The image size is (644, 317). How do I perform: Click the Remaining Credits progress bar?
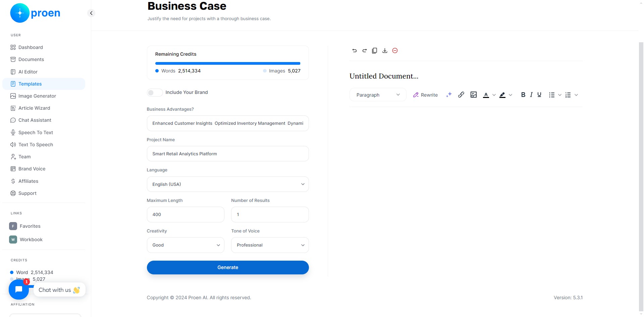(x=228, y=63)
